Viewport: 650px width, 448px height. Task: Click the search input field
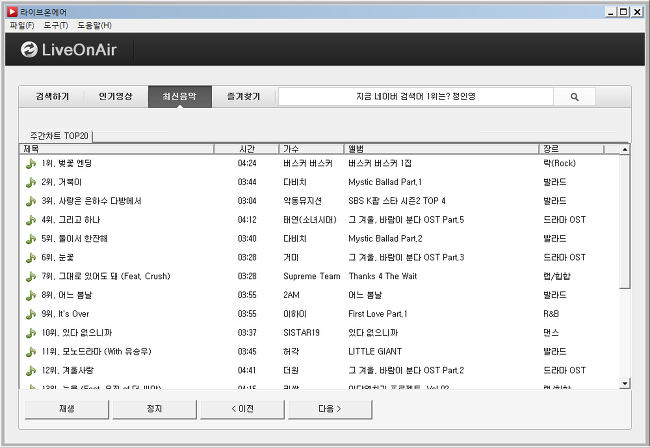(x=416, y=97)
